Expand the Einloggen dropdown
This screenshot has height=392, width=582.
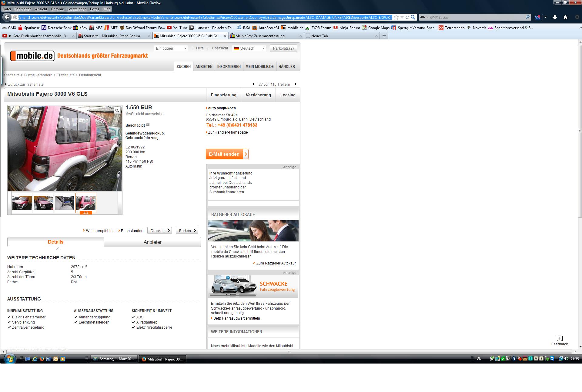(171, 48)
